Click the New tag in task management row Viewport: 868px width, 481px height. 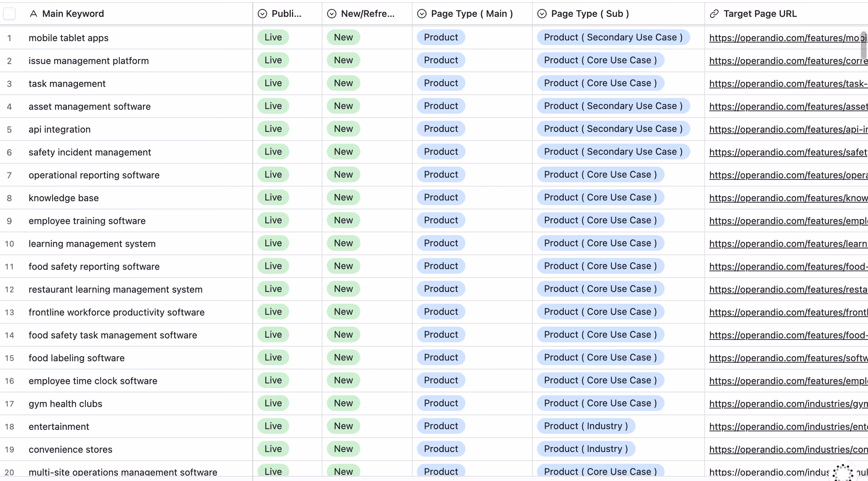(x=343, y=83)
